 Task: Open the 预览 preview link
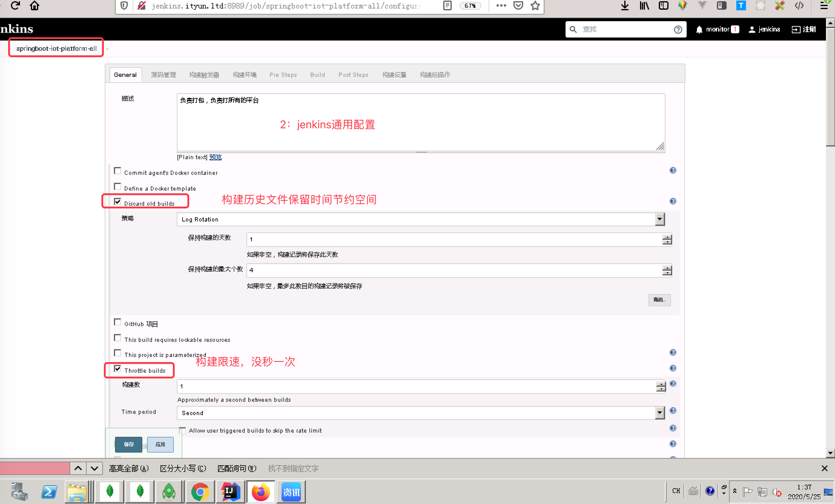click(x=215, y=157)
